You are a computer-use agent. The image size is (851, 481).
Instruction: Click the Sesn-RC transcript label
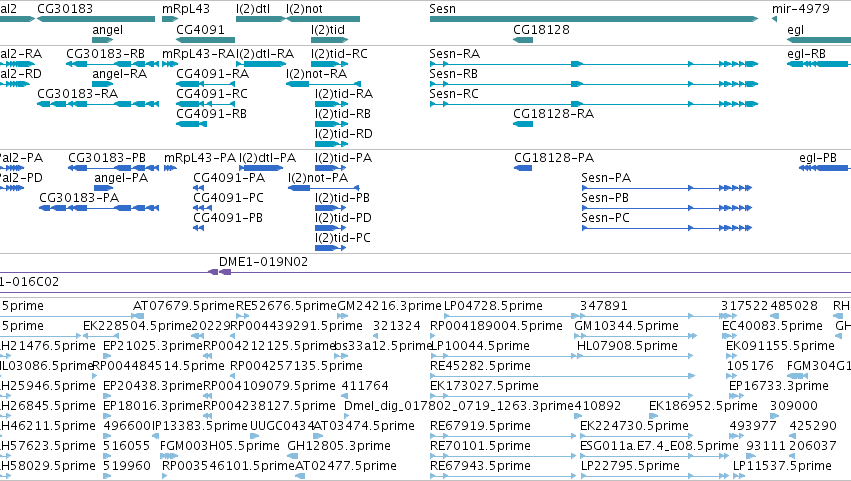pyautogui.click(x=454, y=94)
